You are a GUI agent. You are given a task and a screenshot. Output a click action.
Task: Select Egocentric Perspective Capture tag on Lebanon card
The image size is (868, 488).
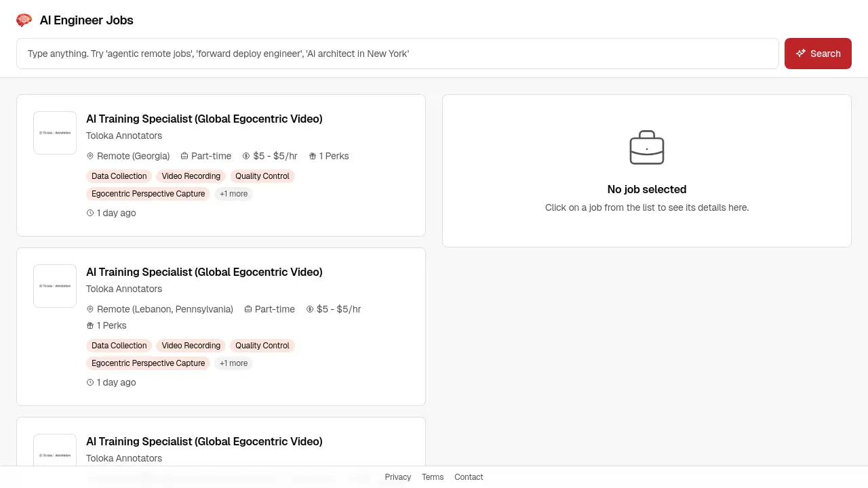pyautogui.click(x=149, y=363)
